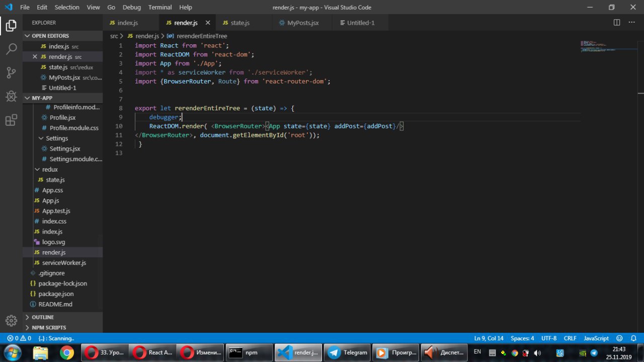Click the Manage gear icon
This screenshot has width=644, height=362.
click(x=11, y=320)
